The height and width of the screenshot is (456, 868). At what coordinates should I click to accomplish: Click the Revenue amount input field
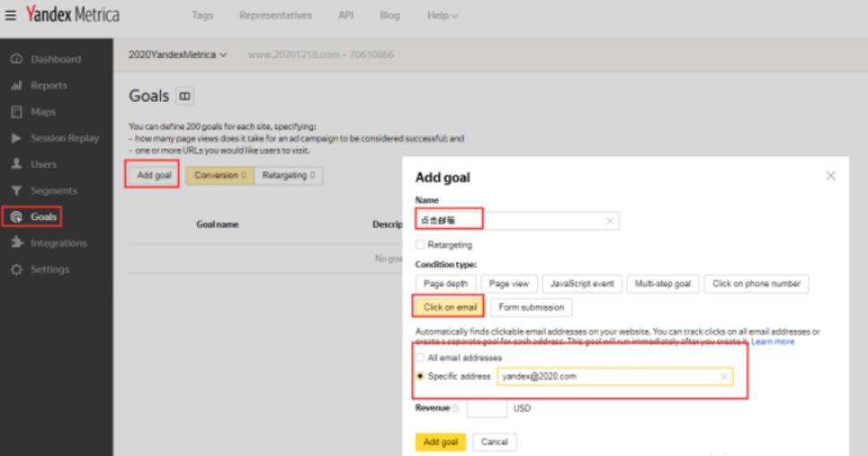(x=487, y=409)
